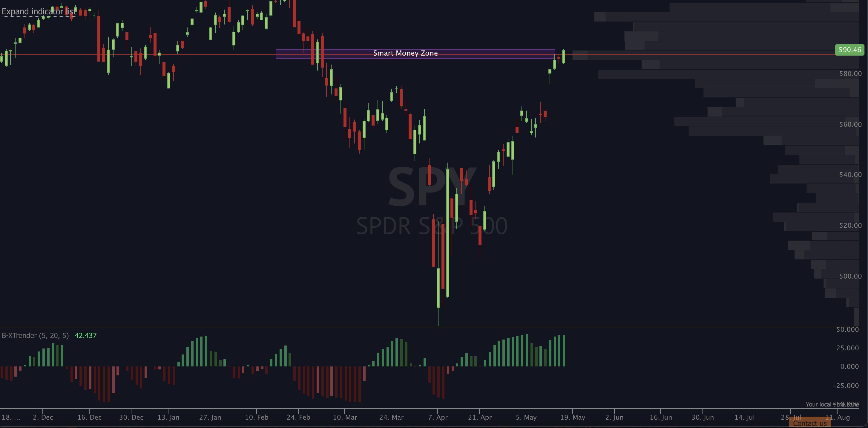This screenshot has height=428, width=868.
Task: Click the 580.00 price axis label
Action: (850, 74)
